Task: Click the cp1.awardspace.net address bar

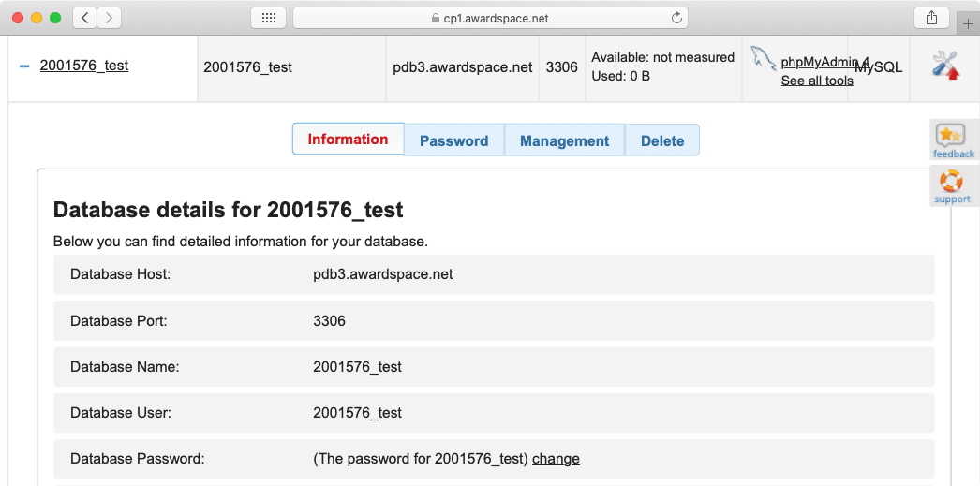Action: pos(489,18)
